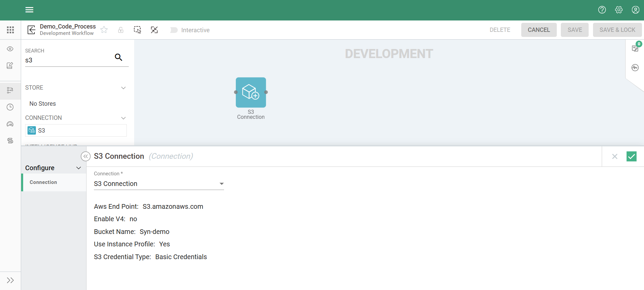Open the activity pulse monitor icon
Image resolution: width=644 pixels, height=290 pixels.
pos(635,68)
